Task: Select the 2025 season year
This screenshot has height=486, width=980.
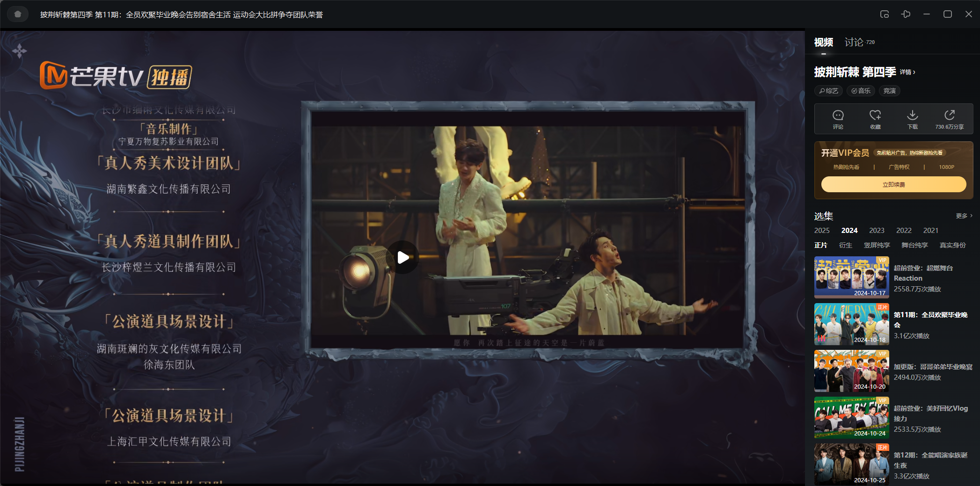Action: pyautogui.click(x=822, y=231)
